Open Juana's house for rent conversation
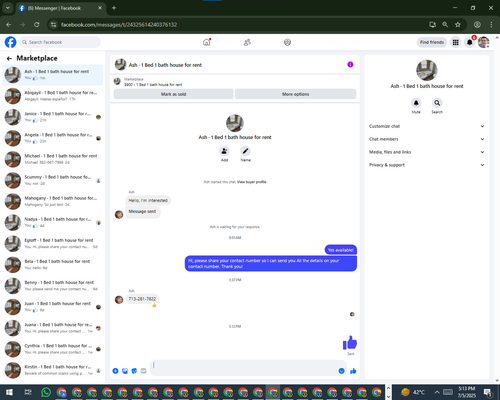This screenshot has height=400, width=500. (53, 328)
